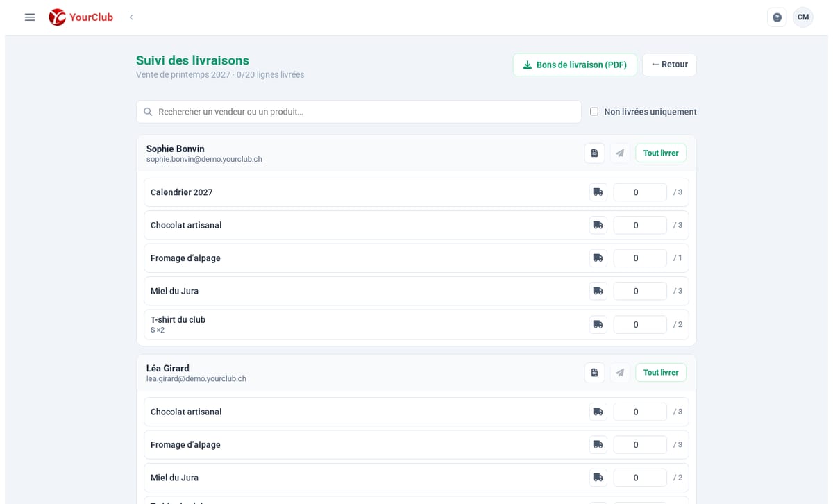Edit delivered quantity for Sophie's Miel du Jura
Screen dimensions: 833x504
coord(640,291)
